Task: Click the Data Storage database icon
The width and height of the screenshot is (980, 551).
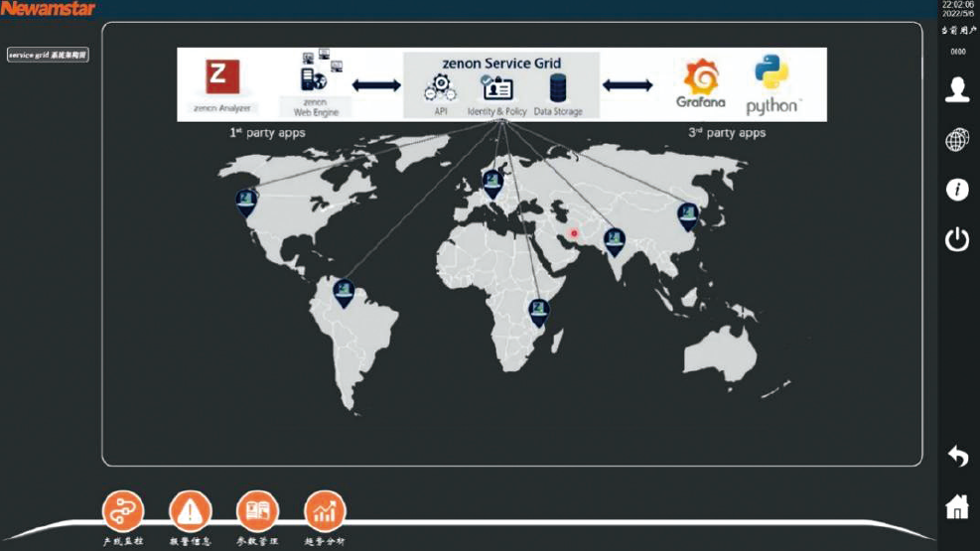Action: pyautogui.click(x=557, y=88)
